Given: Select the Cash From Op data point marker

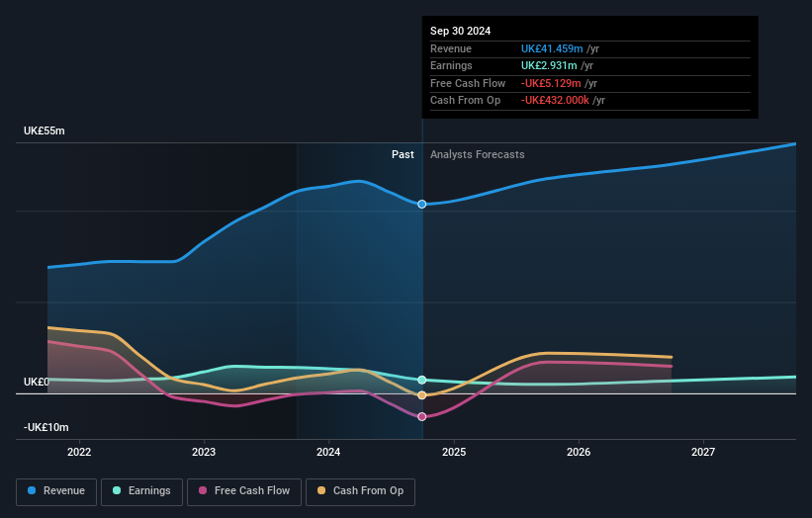Looking at the screenshot, I should pyautogui.click(x=422, y=395).
